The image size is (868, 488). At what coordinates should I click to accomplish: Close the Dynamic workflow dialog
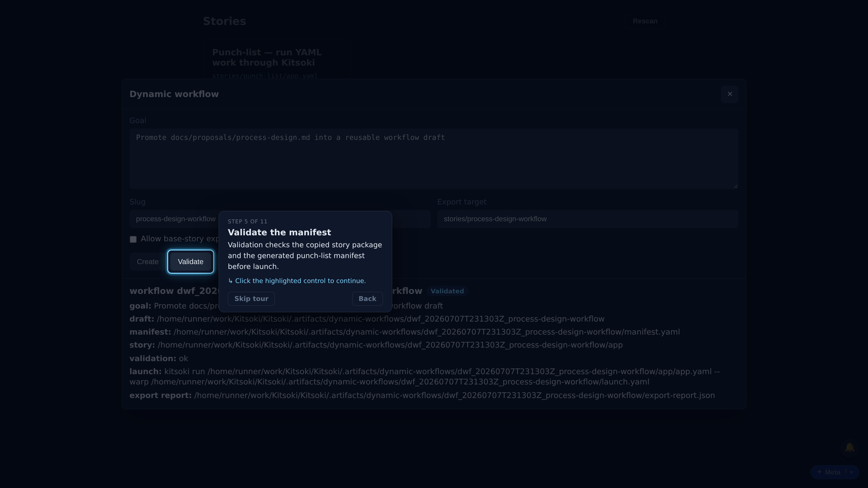pyautogui.click(x=730, y=94)
